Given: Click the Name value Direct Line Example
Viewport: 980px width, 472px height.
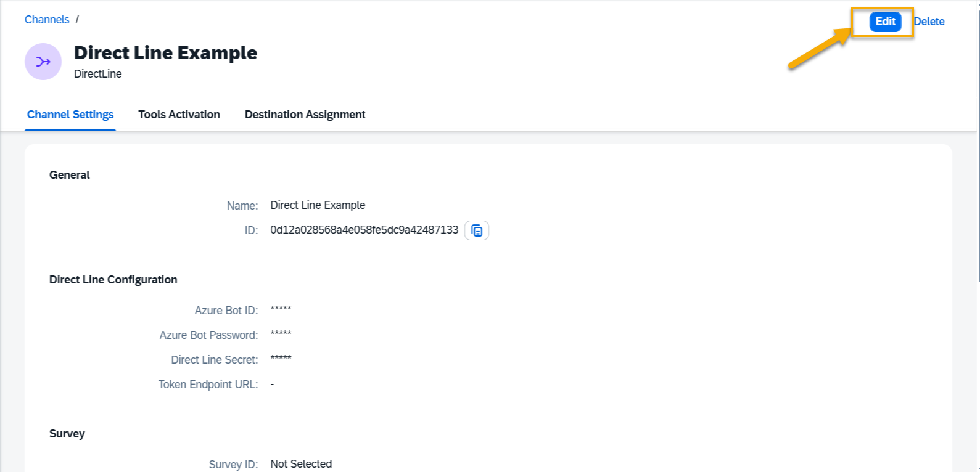Looking at the screenshot, I should pyautogui.click(x=318, y=205).
